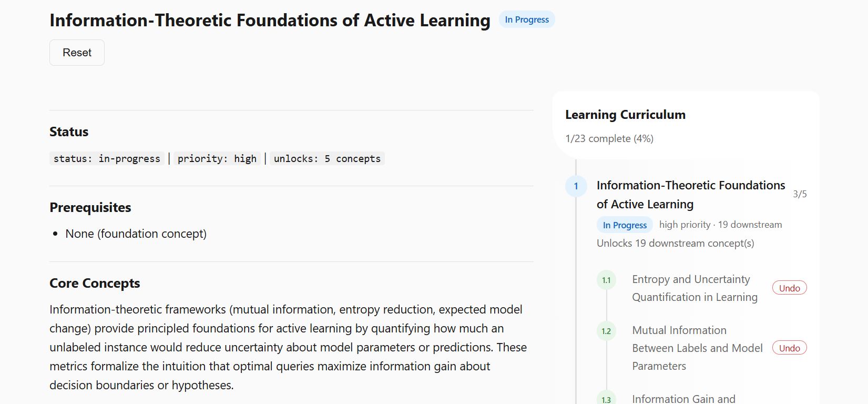The image size is (868, 404).
Task: Open the Information Gain lesson item
Action: 683,399
